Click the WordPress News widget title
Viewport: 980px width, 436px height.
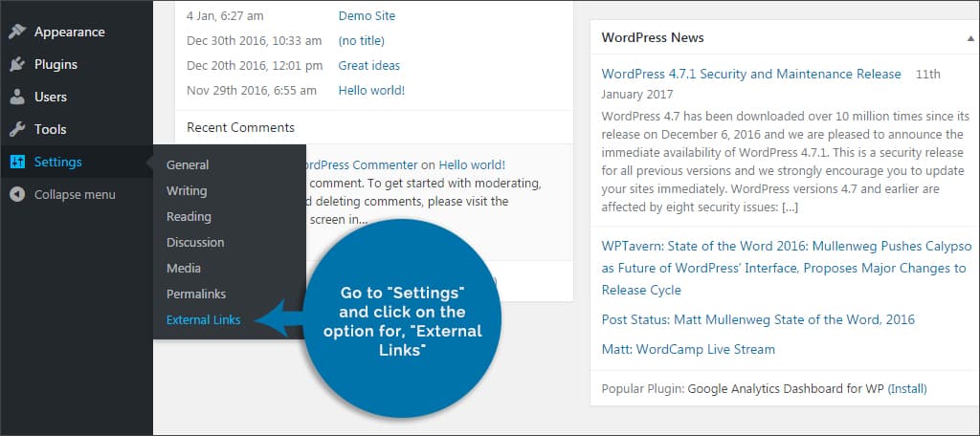click(x=653, y=37)
